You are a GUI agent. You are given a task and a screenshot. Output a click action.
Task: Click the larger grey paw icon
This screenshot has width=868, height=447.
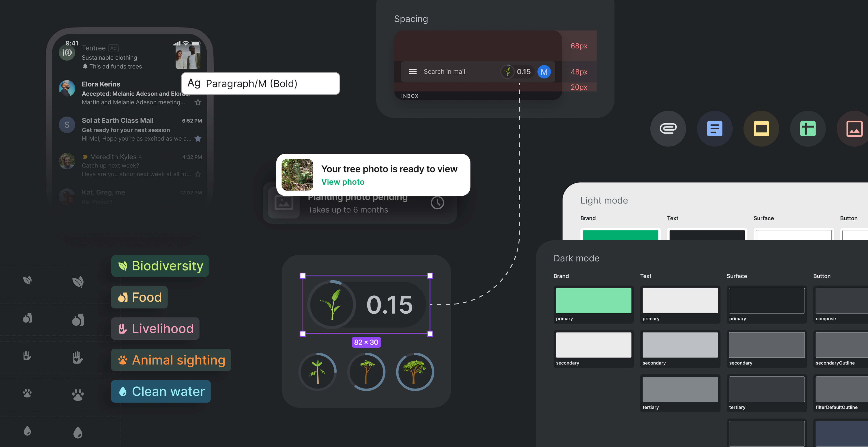[x=78, y=395]
